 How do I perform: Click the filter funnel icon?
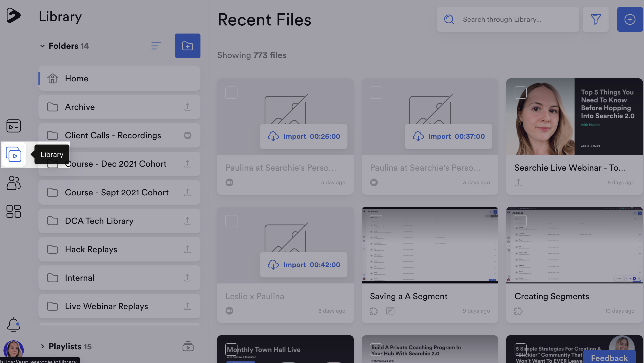pos(595,19)
